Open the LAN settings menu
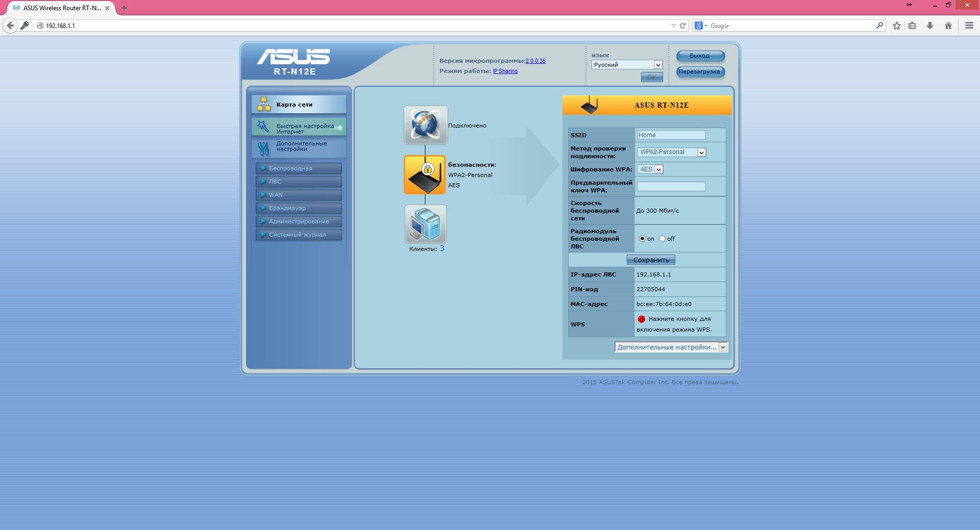The image size is (980, 530). pyautogui.click(x=299, y=182)
